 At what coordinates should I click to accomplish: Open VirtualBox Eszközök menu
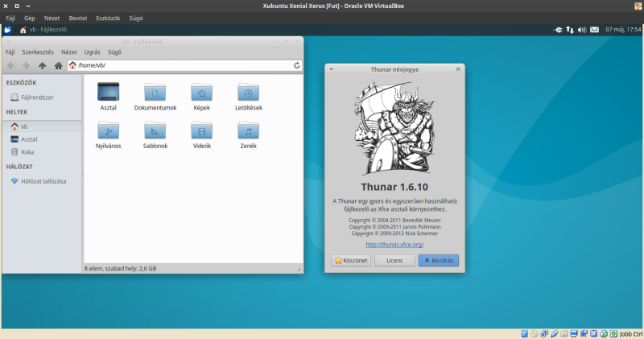coord(108,18)
